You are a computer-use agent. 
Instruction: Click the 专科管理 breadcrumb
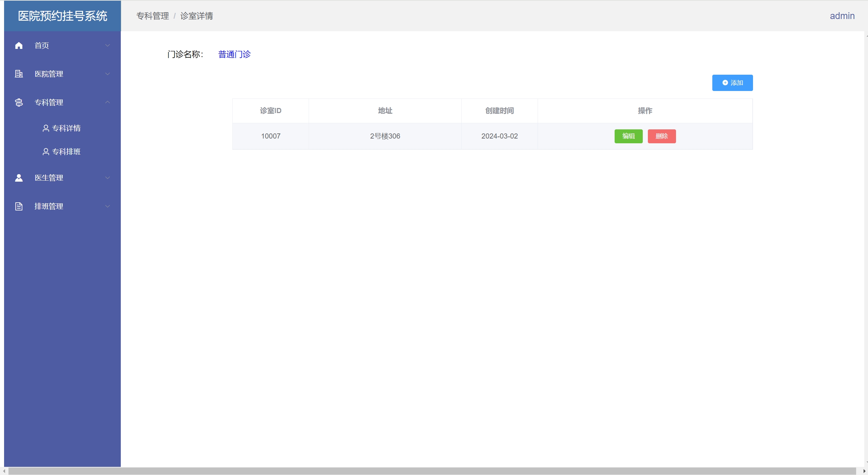coord(152,16)
